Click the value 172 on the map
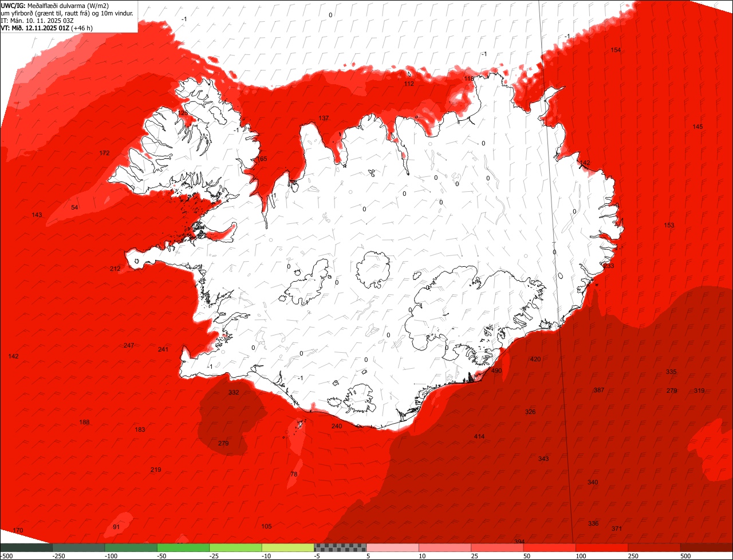This screenshot has height=560, width=733. click(104, 153)
